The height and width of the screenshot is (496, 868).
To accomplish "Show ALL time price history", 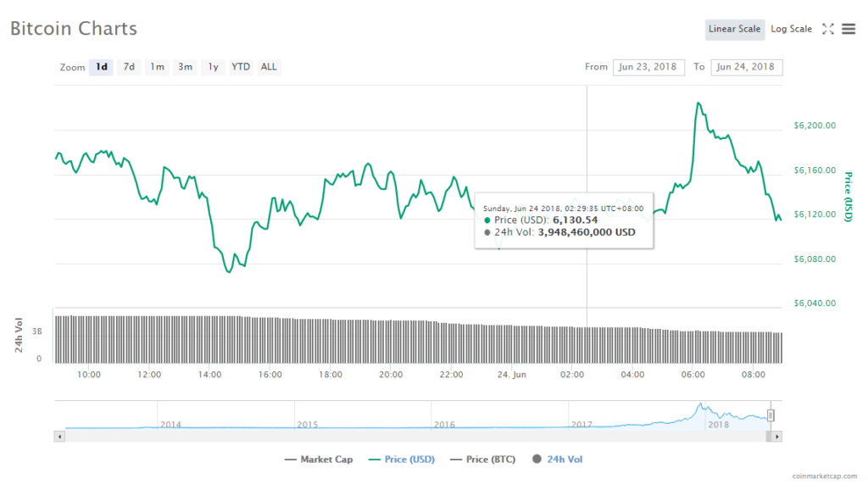I will click(x=268, y=67).
